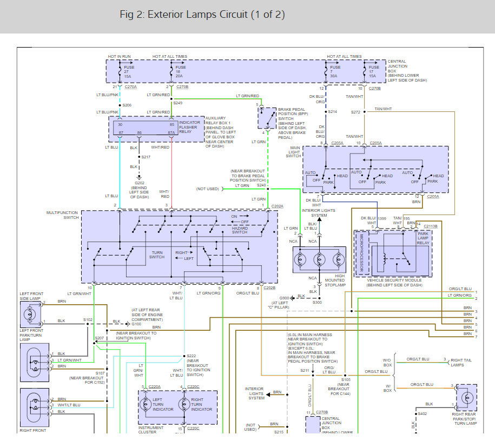Click the Fuse 17 15A symbol
495x448 pixels.
(x=365, y=71)
